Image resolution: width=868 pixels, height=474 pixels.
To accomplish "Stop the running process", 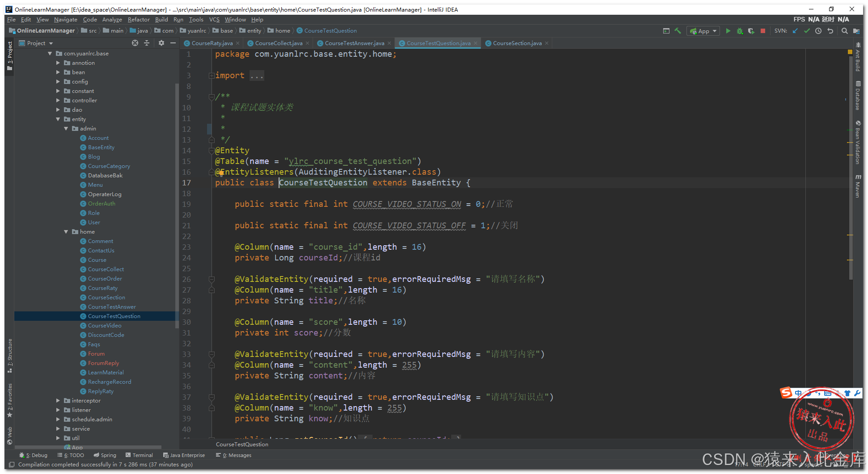I will coord(763,31).
